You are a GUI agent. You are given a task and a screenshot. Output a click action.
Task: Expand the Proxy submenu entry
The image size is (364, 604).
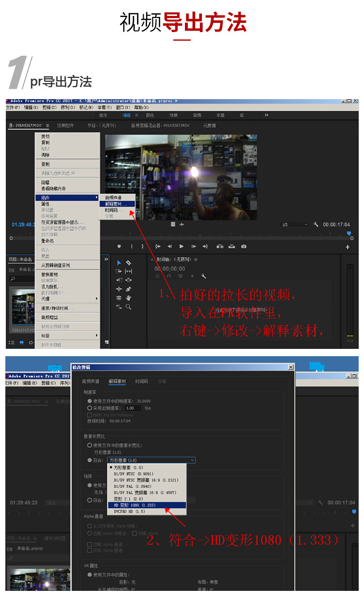pyautogui.click(x=67, y=299)
